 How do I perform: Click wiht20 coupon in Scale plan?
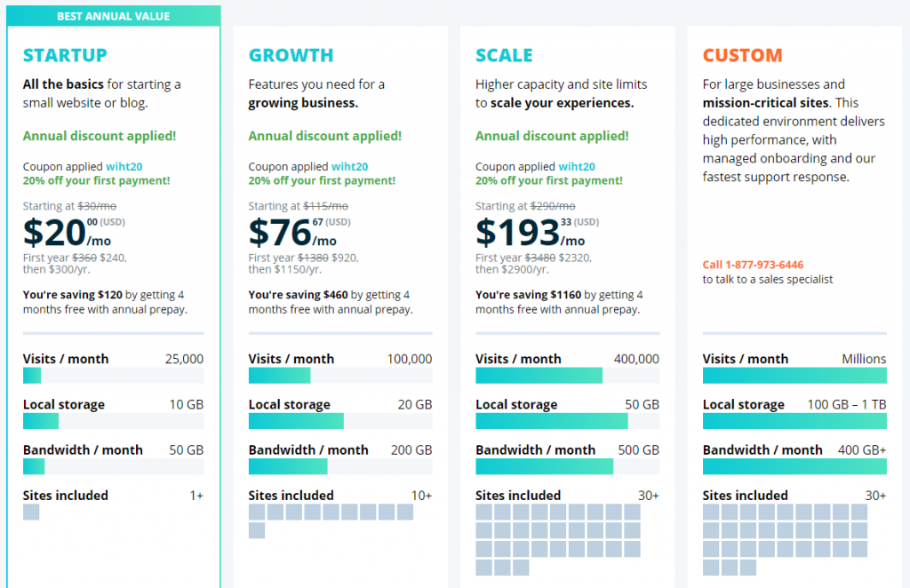click(579, 166)
